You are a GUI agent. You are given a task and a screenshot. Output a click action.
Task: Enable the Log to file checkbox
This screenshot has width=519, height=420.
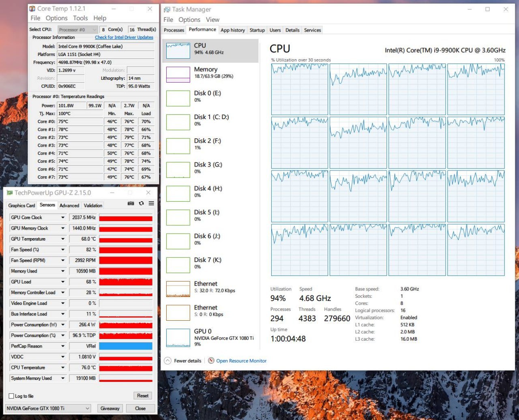tap(11, 396)
